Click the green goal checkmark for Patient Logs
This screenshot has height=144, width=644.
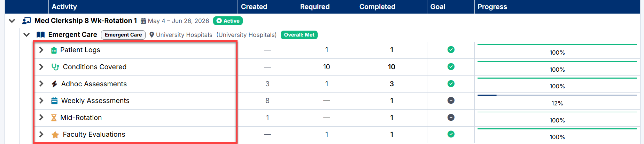(x=451, y=50)
